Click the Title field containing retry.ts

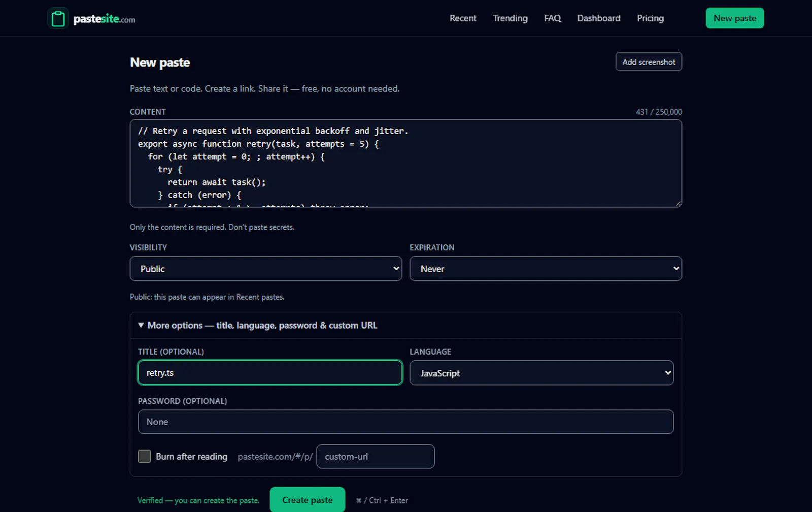(x=270, y=373)
